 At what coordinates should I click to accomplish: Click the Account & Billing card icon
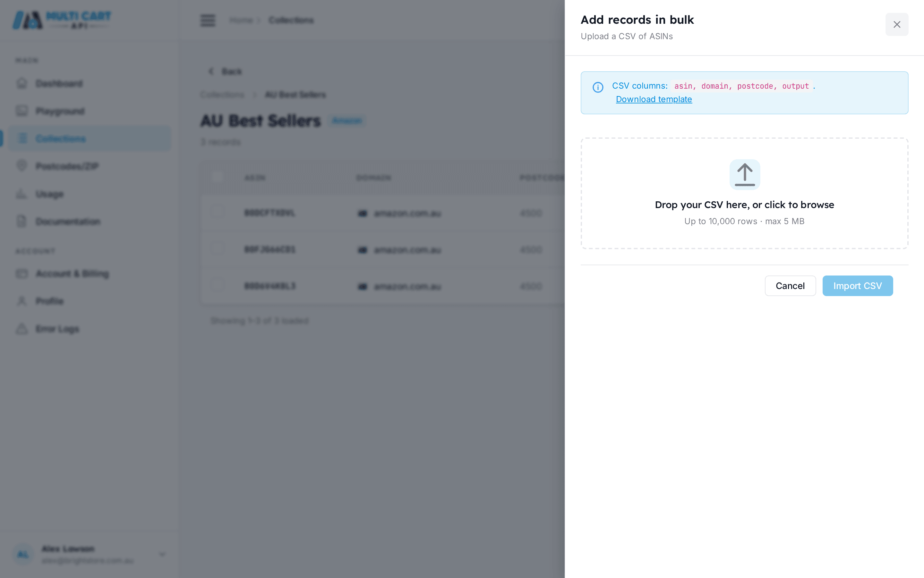[22, 273]
